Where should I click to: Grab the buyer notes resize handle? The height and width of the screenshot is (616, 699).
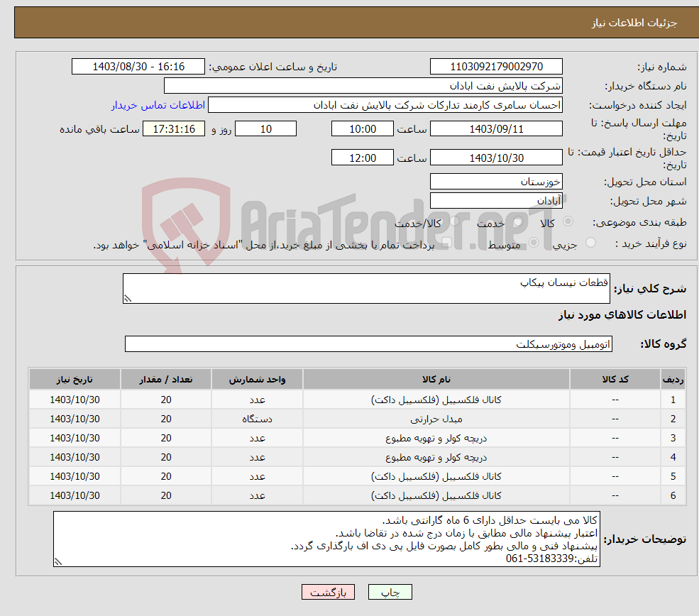pos(58,562)
